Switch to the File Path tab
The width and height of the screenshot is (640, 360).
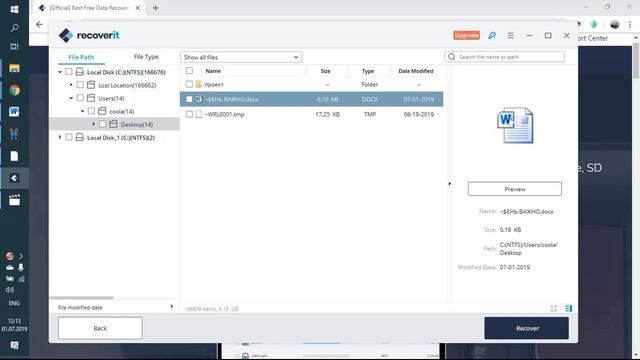point(81,57)
